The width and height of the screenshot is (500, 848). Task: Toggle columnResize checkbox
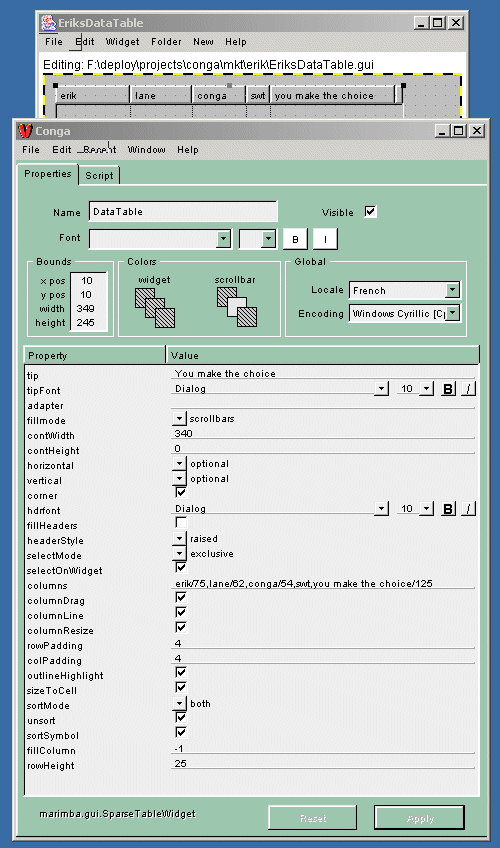pos(181,627)
